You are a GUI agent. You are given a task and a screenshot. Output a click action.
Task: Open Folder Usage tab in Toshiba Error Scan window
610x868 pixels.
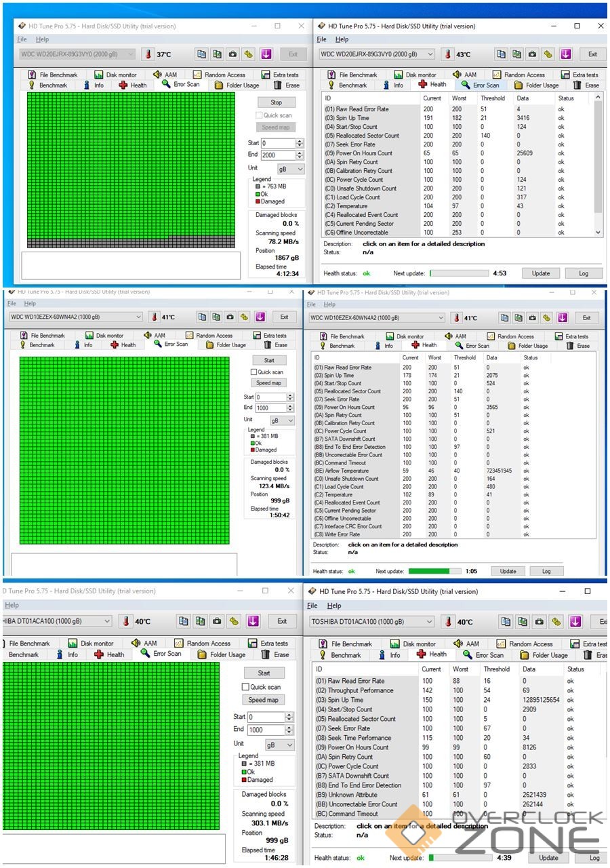click(222, 654)
